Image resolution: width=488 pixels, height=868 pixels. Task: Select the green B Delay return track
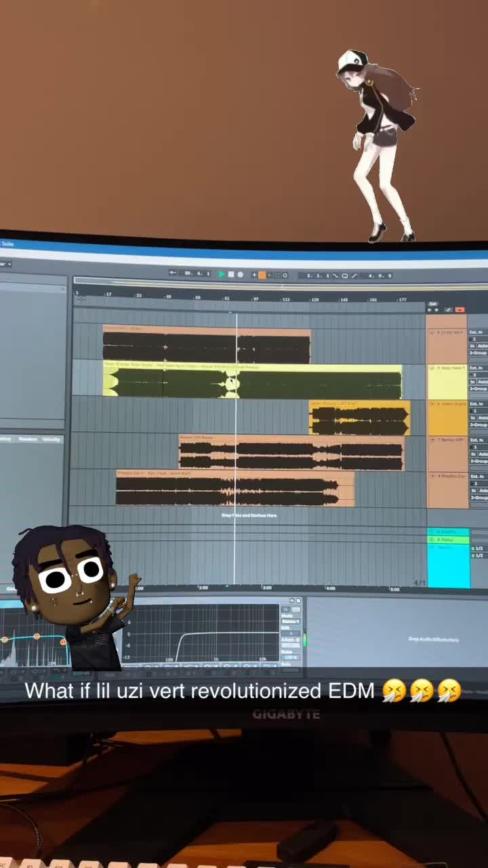448,540
